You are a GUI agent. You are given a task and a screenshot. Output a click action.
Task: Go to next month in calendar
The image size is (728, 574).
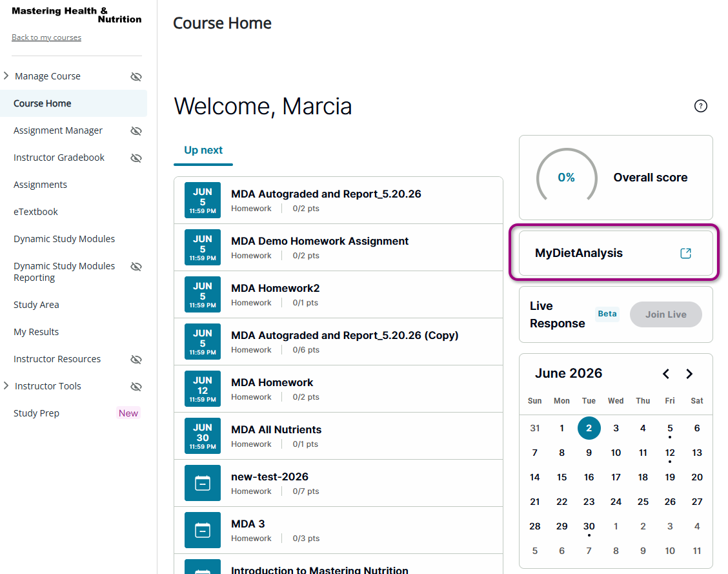pyautogui.click(x=689, y=374)
